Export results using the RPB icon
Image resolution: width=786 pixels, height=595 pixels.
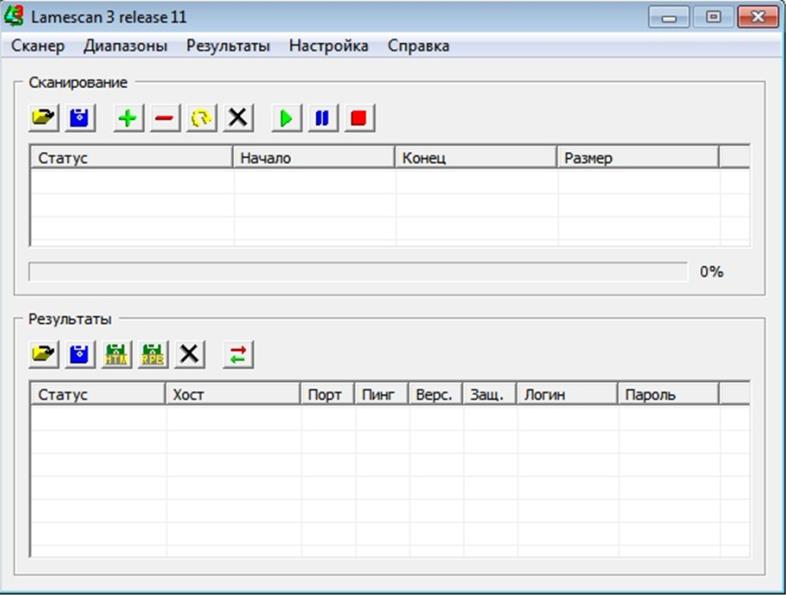153,354
